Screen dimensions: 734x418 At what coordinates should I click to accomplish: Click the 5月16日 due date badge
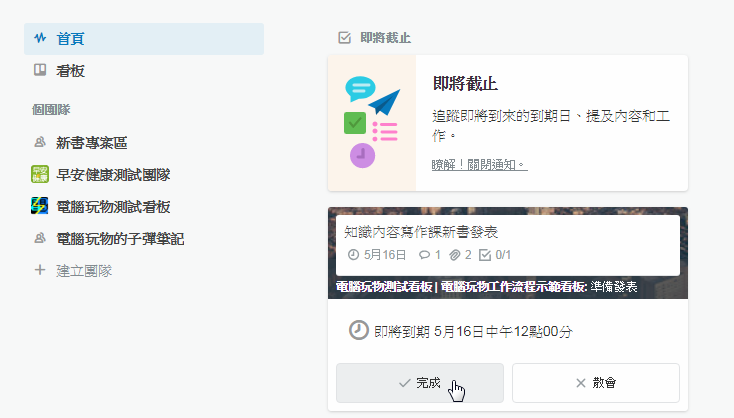coord(377,255)
